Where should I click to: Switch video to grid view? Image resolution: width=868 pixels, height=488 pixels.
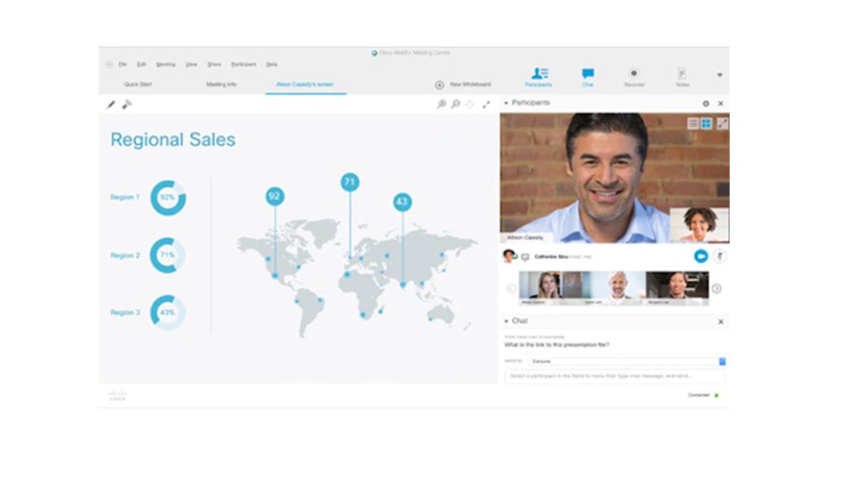[706, 124]
